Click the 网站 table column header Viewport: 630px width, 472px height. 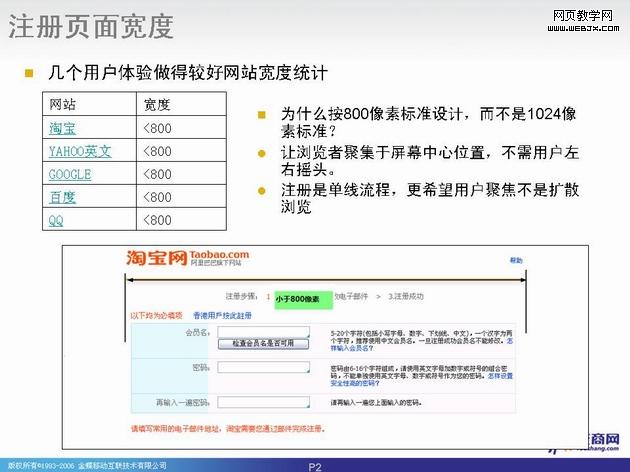62,104
